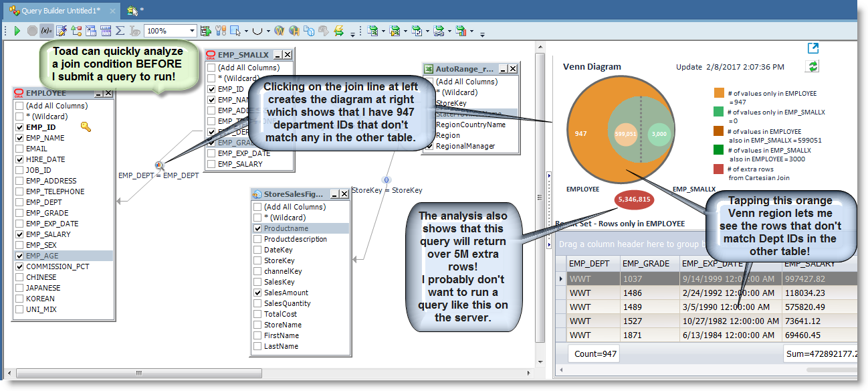Image resolution: width=868 pixels, height=391 pixels.
Task: Open last toolbar overflow options arrow
Action: (482, 33)
